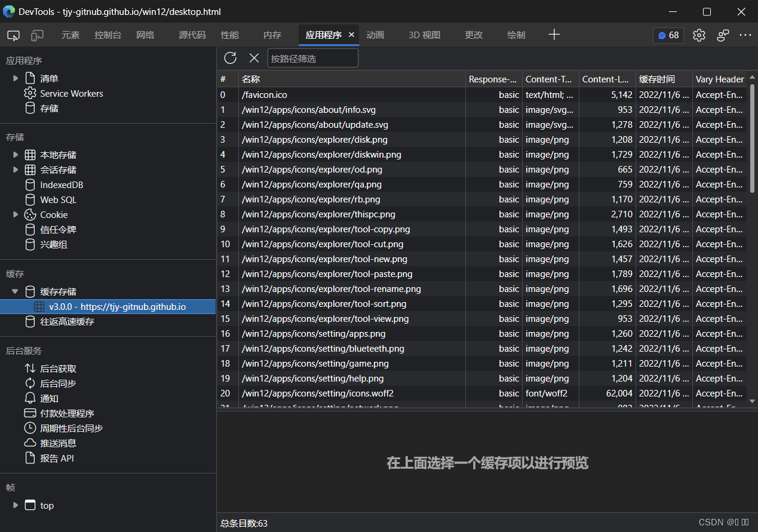Screen dimensions: 758x532
Task: Select /win12/apps/icons/explorer/tool-paste.png row
Action: click(x=481, y=273)
